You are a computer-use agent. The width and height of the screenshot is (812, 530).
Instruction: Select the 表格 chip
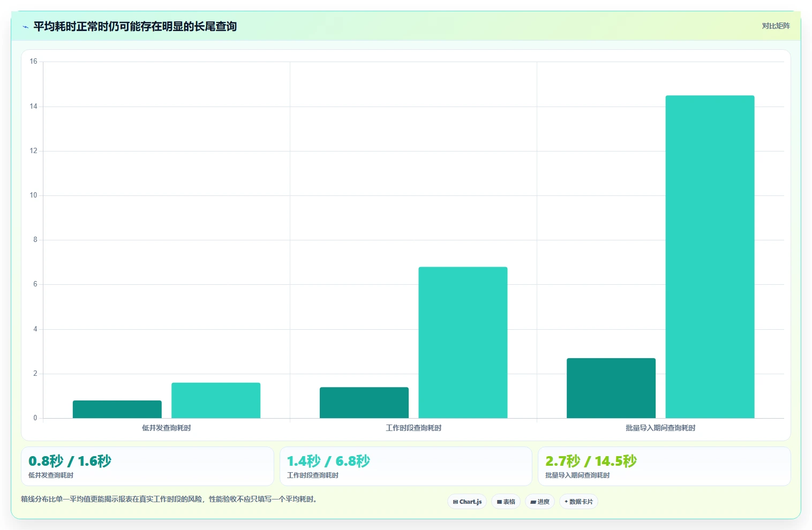[506, 502]
